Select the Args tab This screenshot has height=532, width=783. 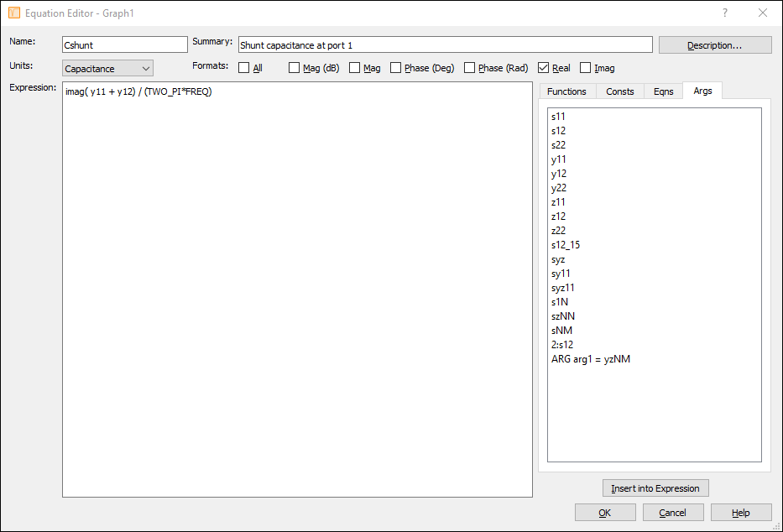702,91
